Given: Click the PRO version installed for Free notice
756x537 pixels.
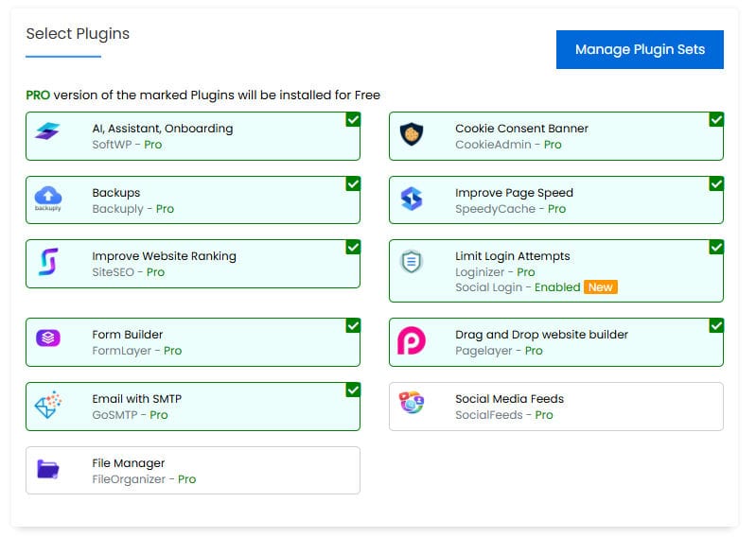Looking at the screenshot, I should click(x=203, y=95).
